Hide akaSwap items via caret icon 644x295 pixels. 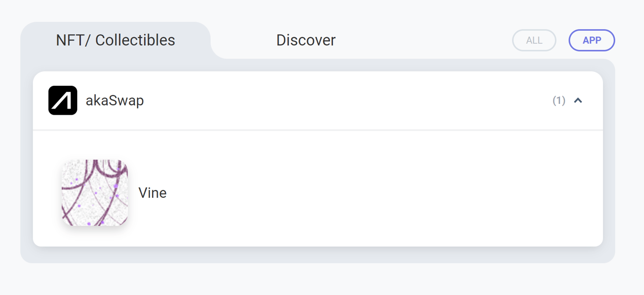578,101
